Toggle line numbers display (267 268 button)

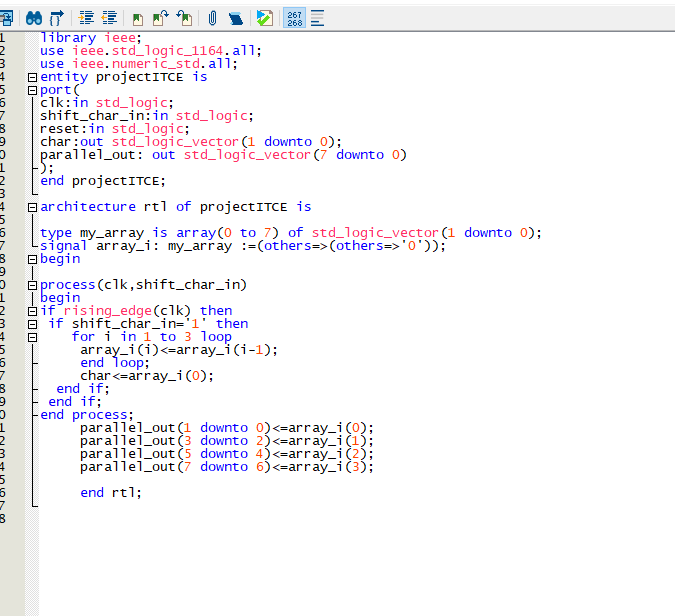click(x=294, y=18)
